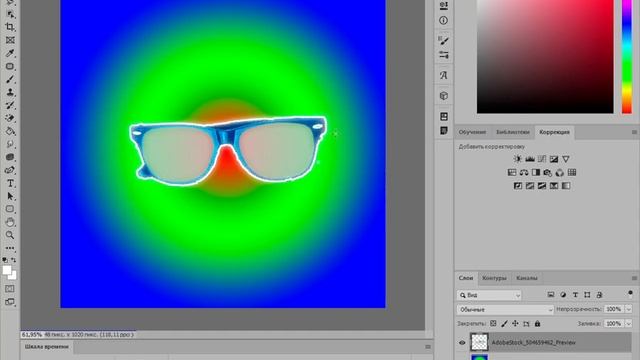Image resolution: width=640 pixels, height=360 pixels.
Task: Add Gradient Map adjustment
Action: tap(566, 186)
